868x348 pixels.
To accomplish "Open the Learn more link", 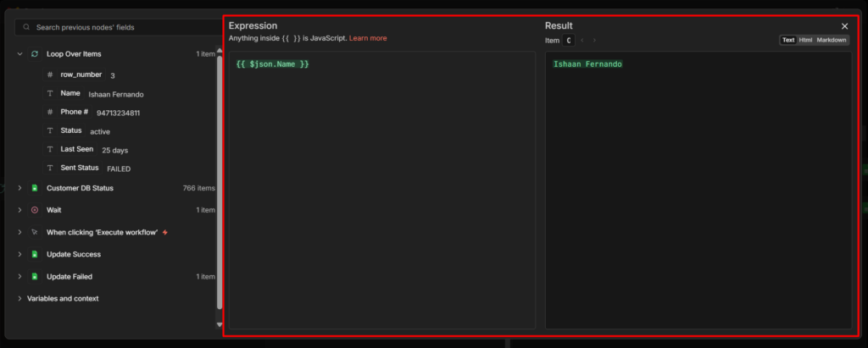I will (x=368, y=38).
